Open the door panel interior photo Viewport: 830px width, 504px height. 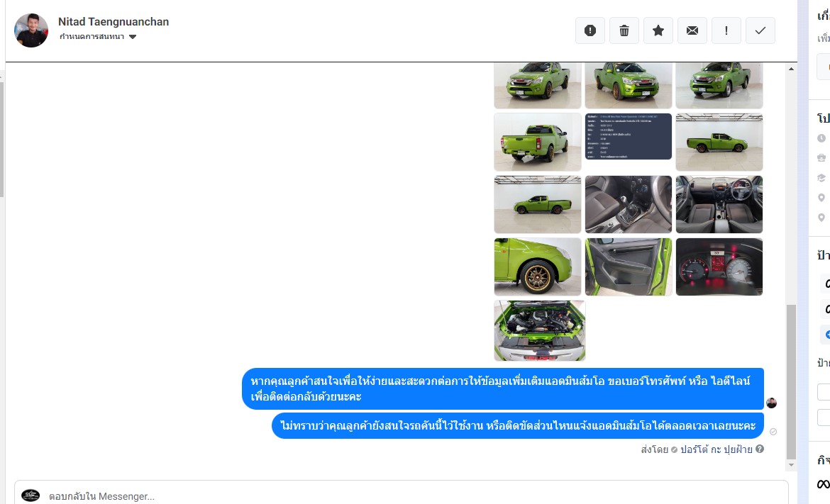pyautogui.click(x=629, y=267)
